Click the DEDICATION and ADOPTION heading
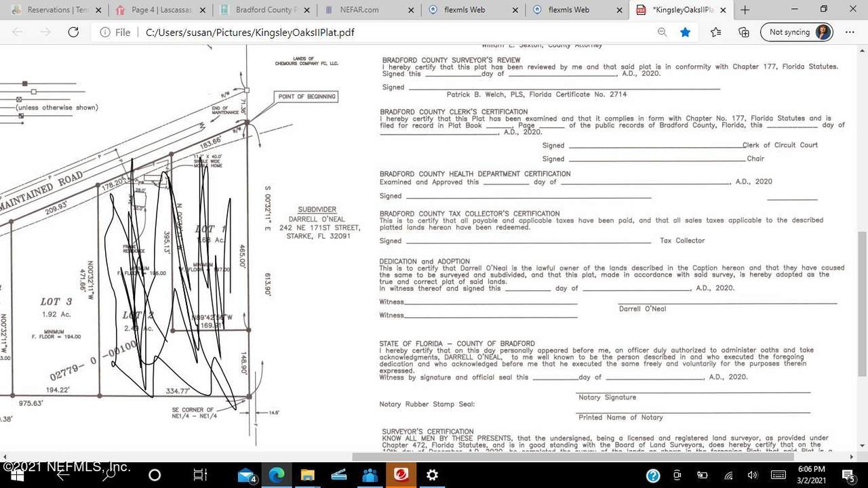 pyautogui.click(x=425, y=262)
